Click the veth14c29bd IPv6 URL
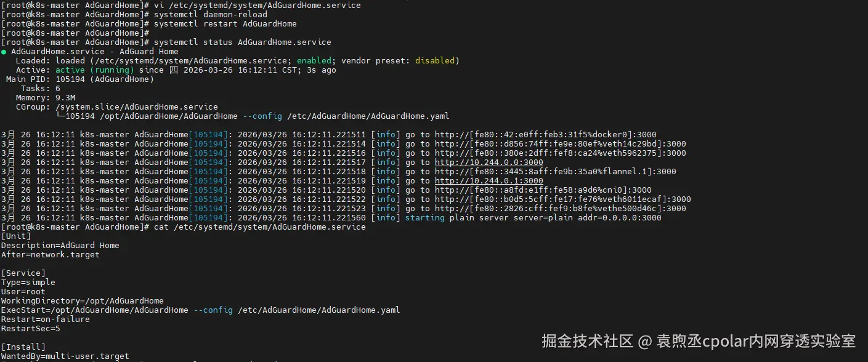Viewport: 868px width, 362px height. coord(561,144)
